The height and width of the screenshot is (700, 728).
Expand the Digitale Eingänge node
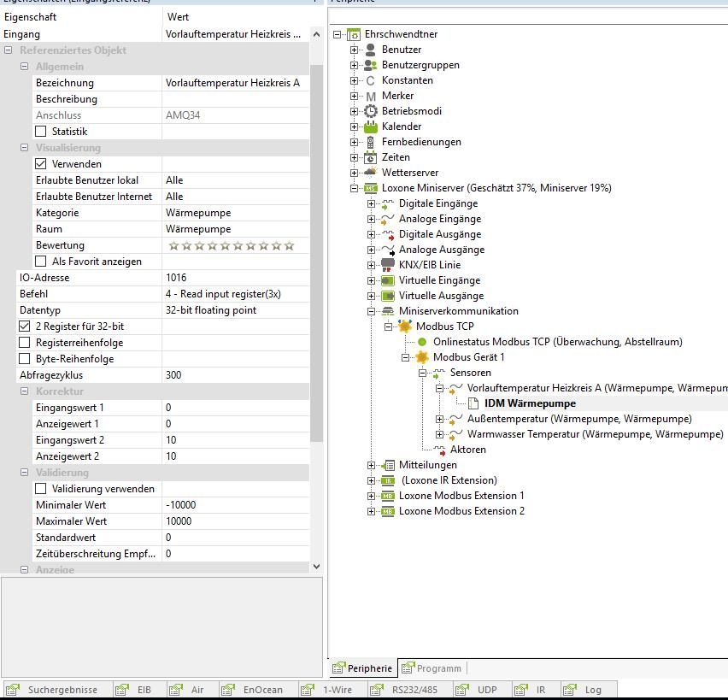[x=371, y=203]
